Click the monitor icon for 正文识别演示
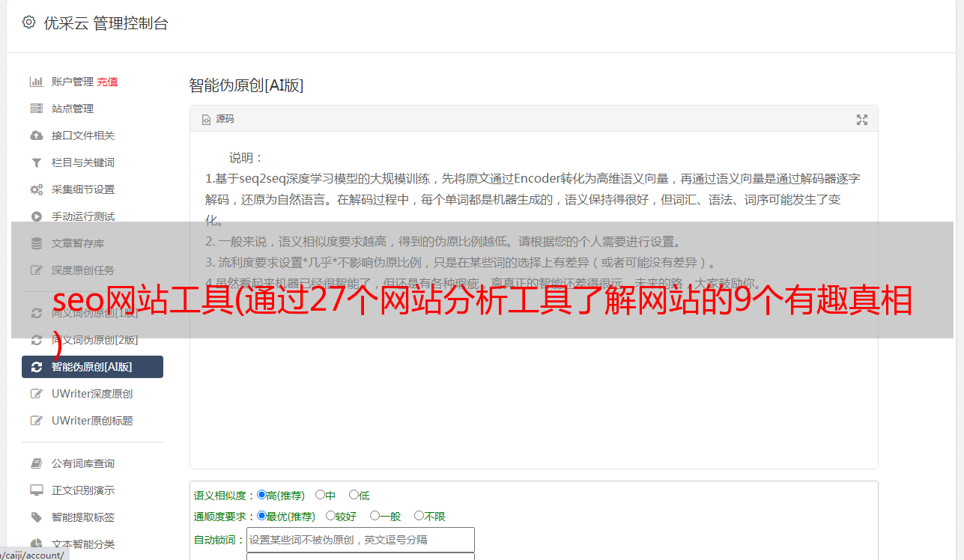The width and height of the screenshot is (964, 560). point(36,490)
